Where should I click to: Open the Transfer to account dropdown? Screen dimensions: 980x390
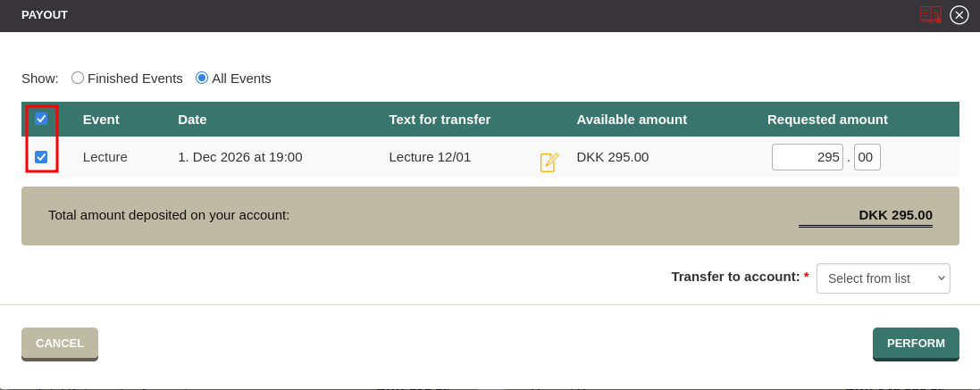pos(883,278)
